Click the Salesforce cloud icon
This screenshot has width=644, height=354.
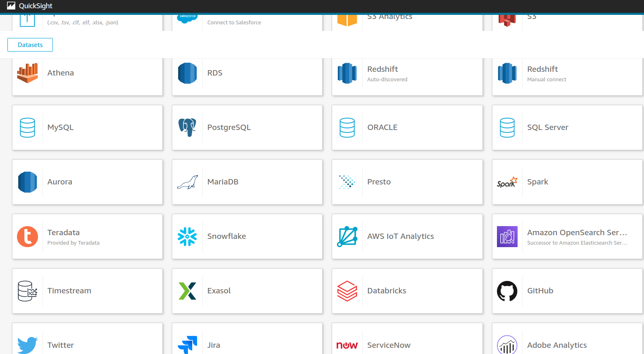click(x=188, y=18)
